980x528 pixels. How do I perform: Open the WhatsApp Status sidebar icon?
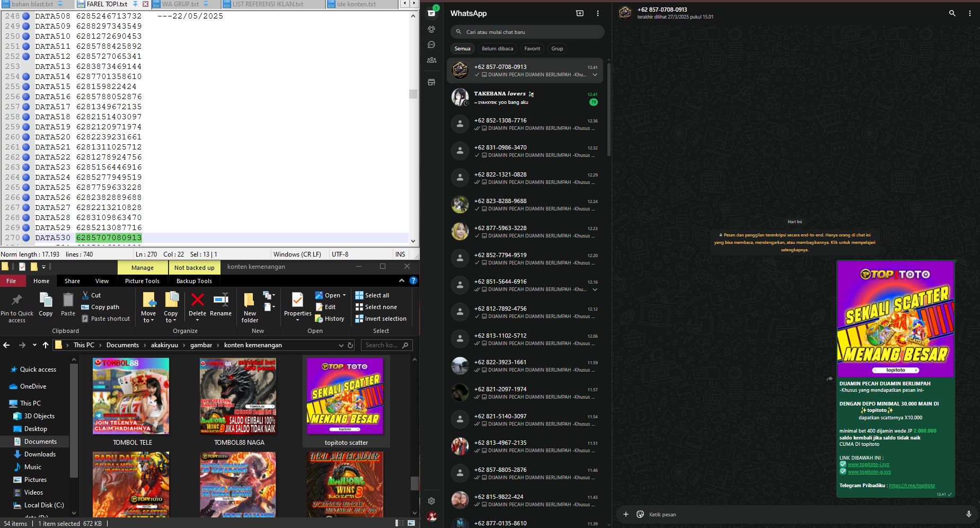[x=431, y=29]
